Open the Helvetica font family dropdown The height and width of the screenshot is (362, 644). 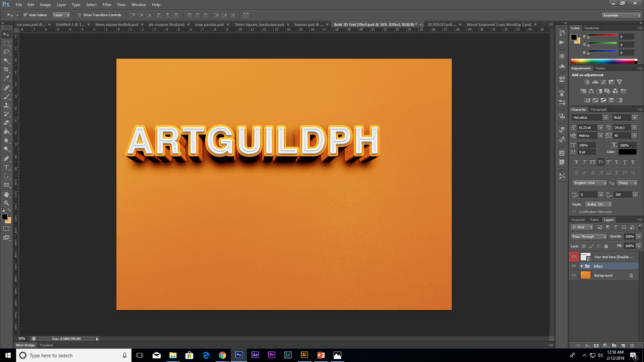605,118
